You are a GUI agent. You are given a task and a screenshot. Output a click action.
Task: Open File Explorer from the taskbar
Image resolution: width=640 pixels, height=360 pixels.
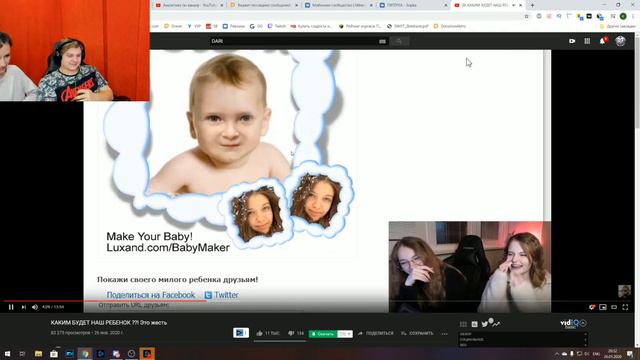point(38,353)
